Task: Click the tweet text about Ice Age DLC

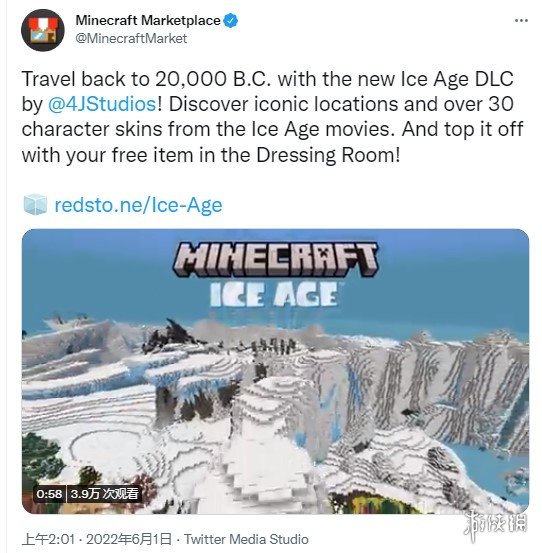Action: tap(272, 117)
